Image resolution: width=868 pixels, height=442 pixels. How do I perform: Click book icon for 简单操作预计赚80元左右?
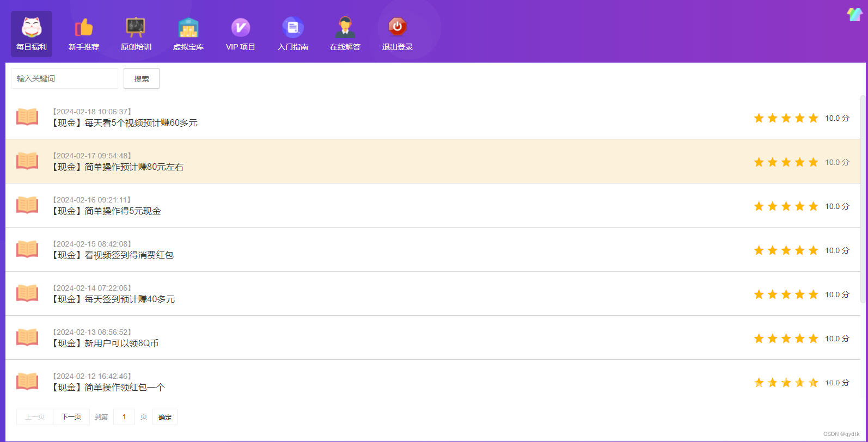27,161
